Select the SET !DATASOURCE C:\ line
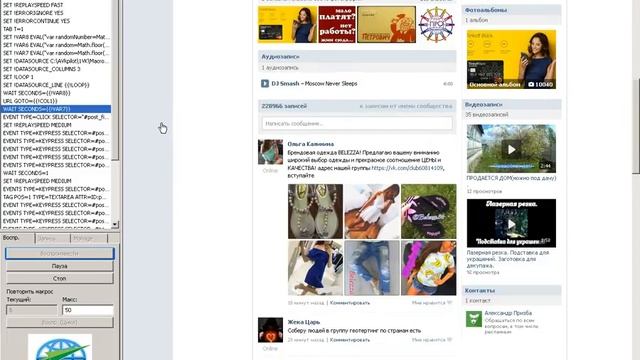The width and height of the screenshot is (640, 360). tap(56, 61)
